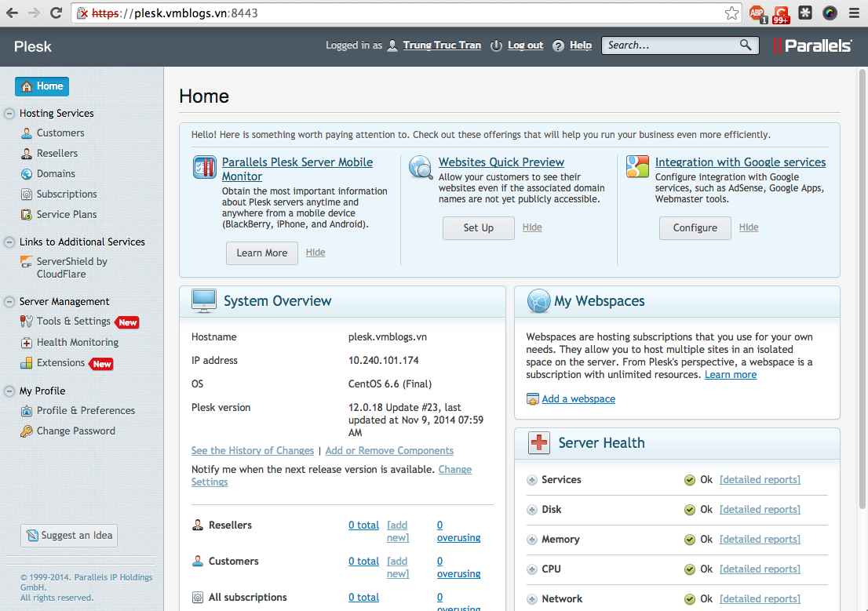The width and height of the screenshot is (868, 611).
Task: Click the Add a webspace link
Action: click(x=578, y=399)
